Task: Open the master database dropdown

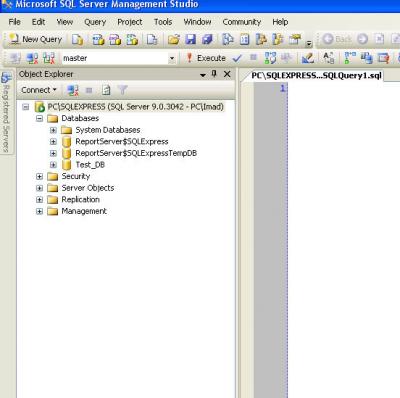Action: coord(172,59)
